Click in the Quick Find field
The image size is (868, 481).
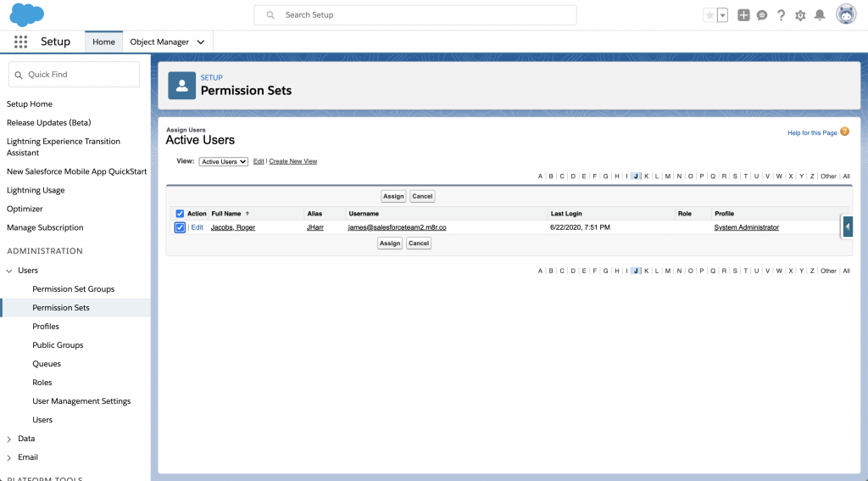tap(75, 75)
